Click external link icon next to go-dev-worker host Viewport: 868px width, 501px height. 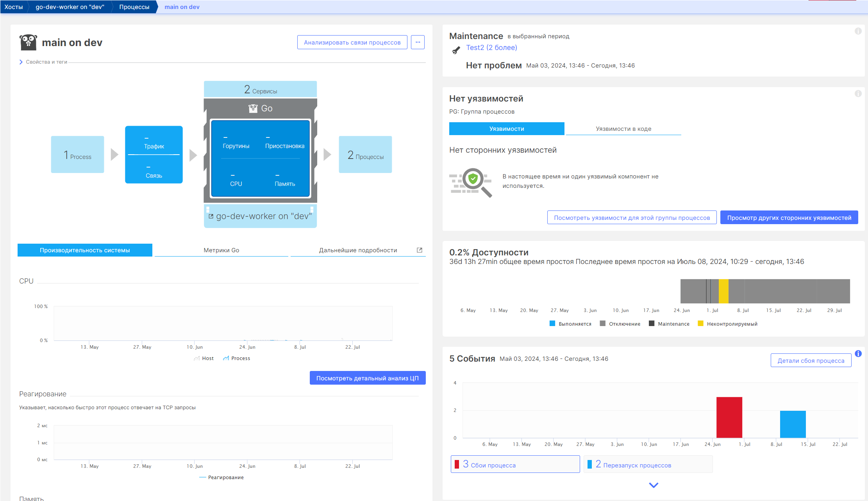point(211,216)
